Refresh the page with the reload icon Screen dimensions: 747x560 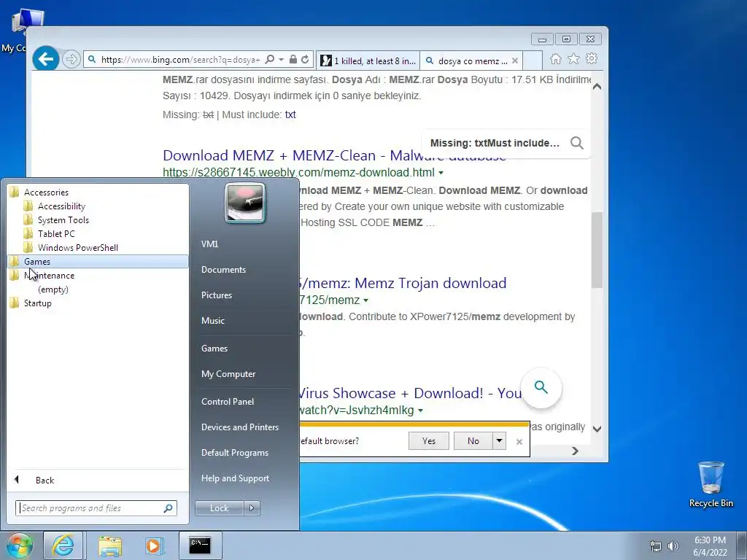pyautogui.click(x=305, y=60)
